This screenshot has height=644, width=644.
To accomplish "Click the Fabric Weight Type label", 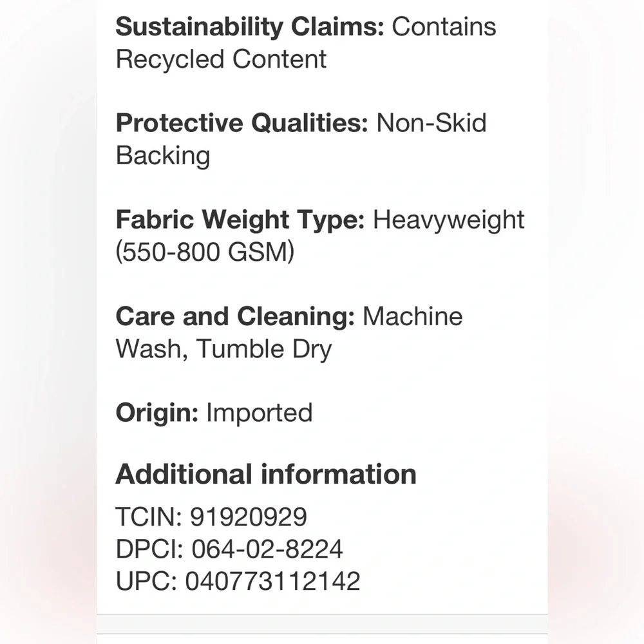I will [240, 220].
